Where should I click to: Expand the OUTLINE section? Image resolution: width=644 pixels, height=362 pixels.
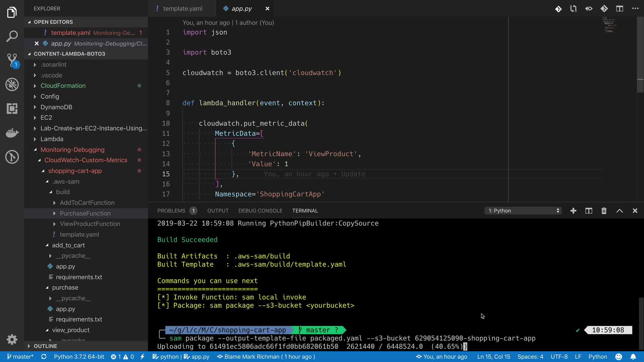coord(45,346)
